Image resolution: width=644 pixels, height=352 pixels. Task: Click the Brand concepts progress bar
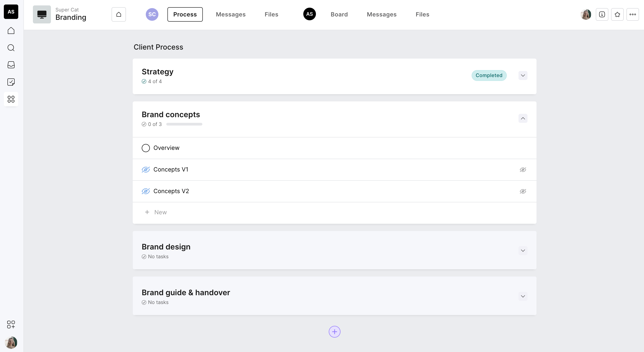tap(184, 124)
